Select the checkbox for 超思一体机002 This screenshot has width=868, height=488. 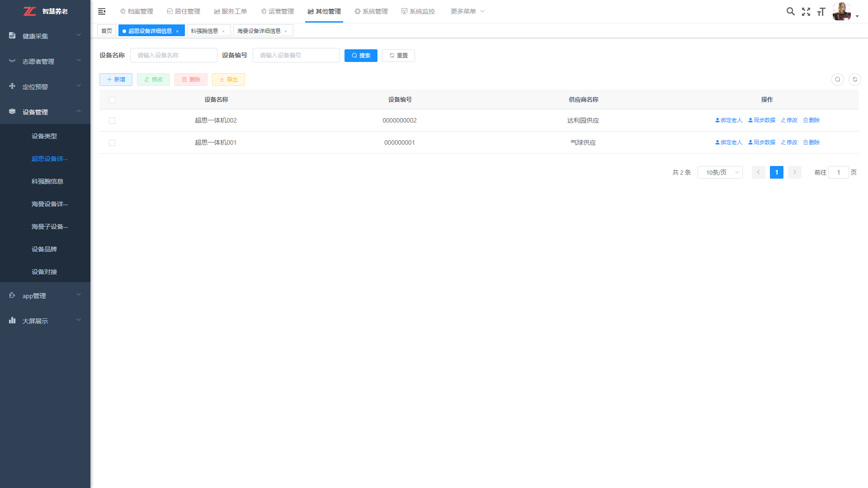(112, 121)
